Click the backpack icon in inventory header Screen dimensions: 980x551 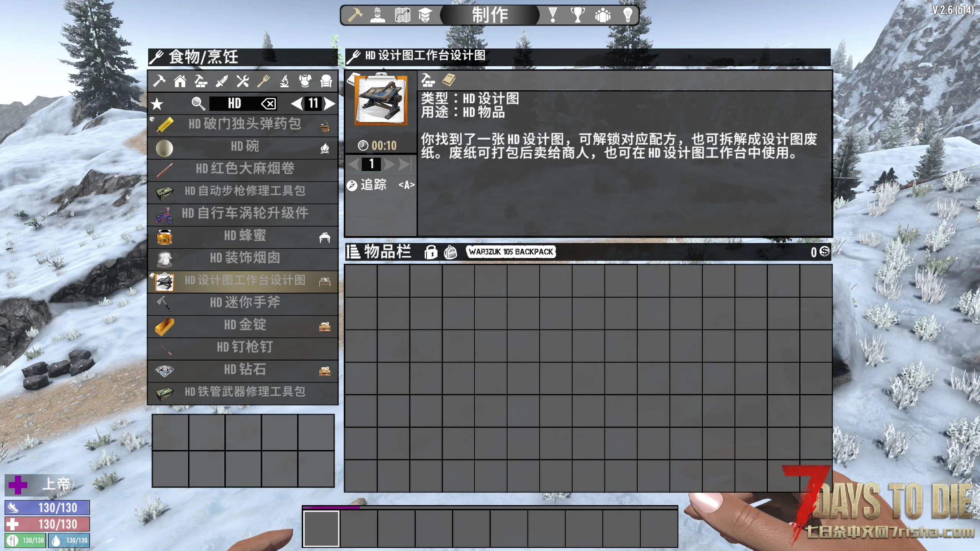(451, 252)
